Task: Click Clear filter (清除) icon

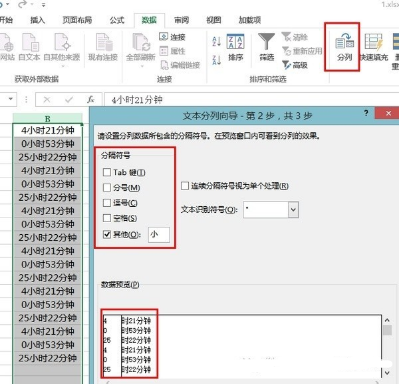Action: pos(286,37)
